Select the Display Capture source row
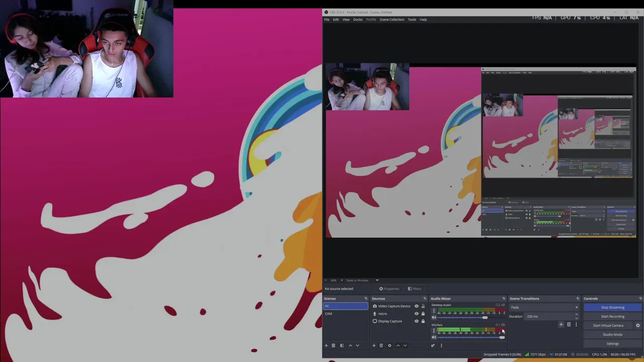644x362 pixels. tap(398, 321)
